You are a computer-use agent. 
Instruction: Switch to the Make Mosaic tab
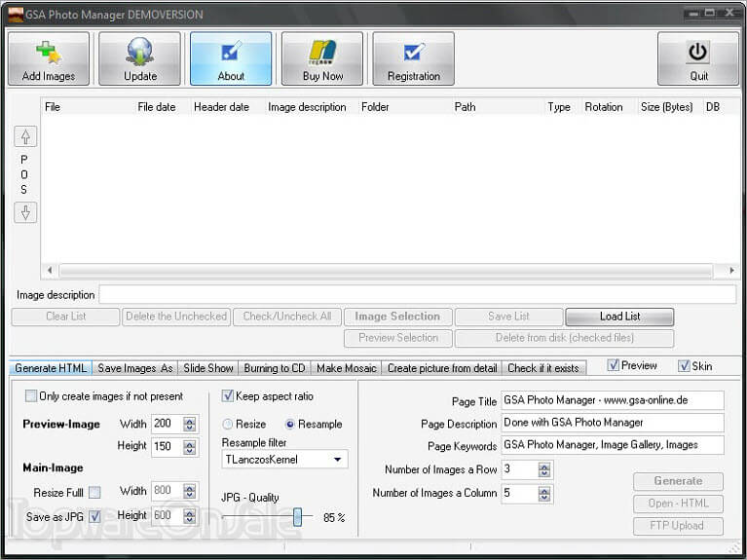[347, 368]
